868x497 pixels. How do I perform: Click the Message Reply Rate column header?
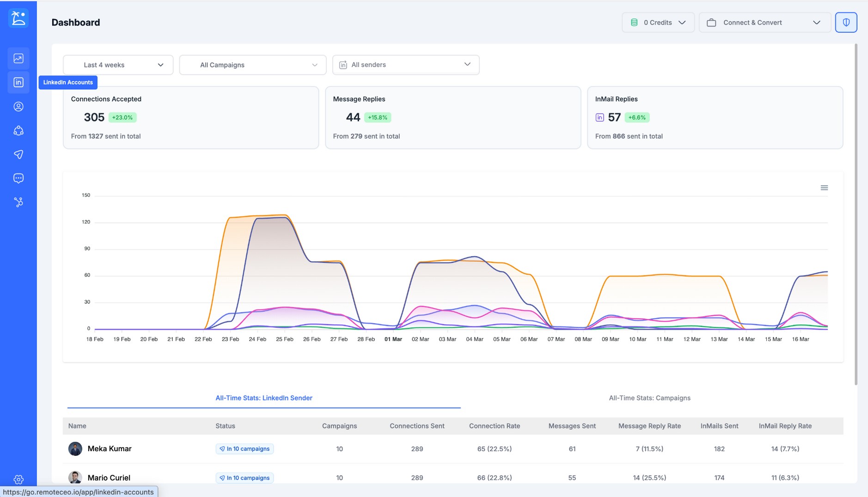point(649,426)
